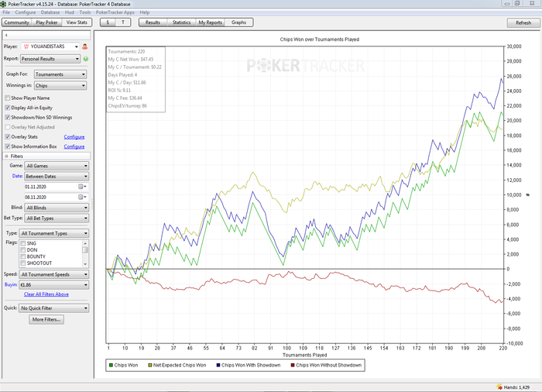The image size is (542, 392).
Task: Expand the Winnings in Chips dropdown
Action: pos(62,85)
